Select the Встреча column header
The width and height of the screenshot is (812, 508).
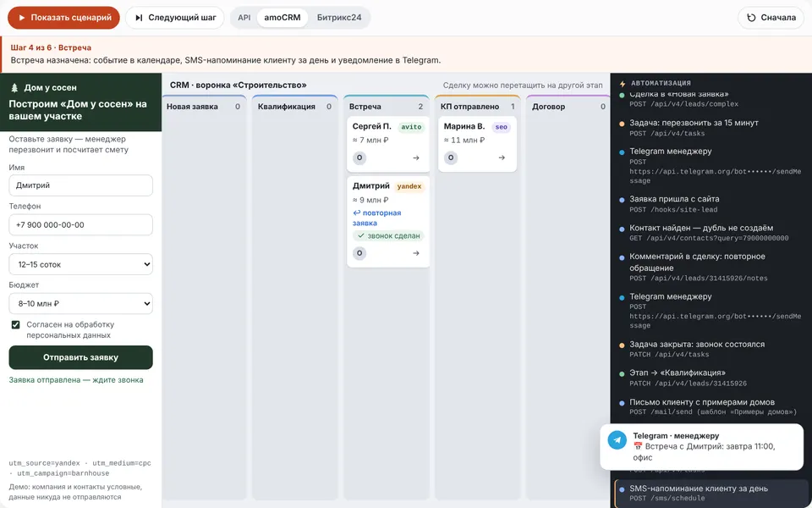(x=387, y=107)
